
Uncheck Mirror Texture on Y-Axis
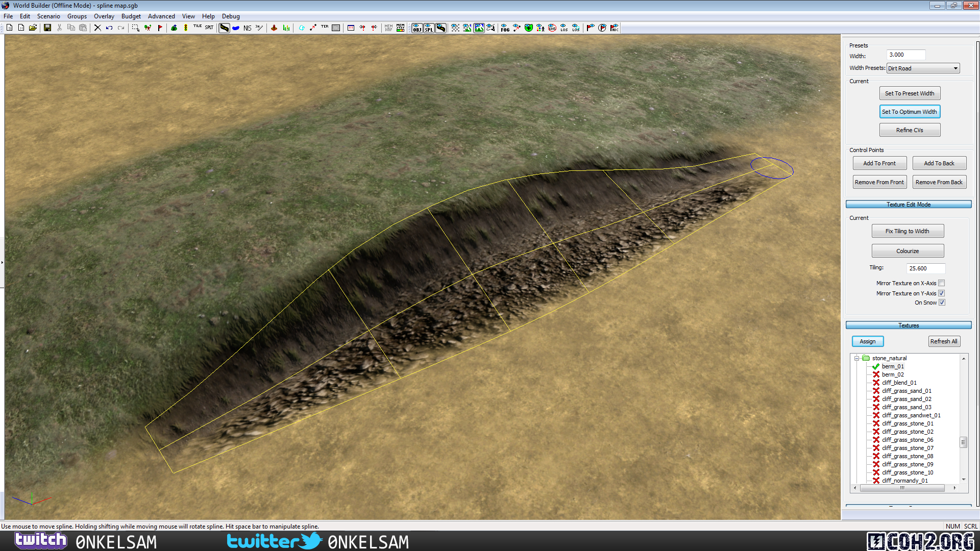(x=941, y=293)
